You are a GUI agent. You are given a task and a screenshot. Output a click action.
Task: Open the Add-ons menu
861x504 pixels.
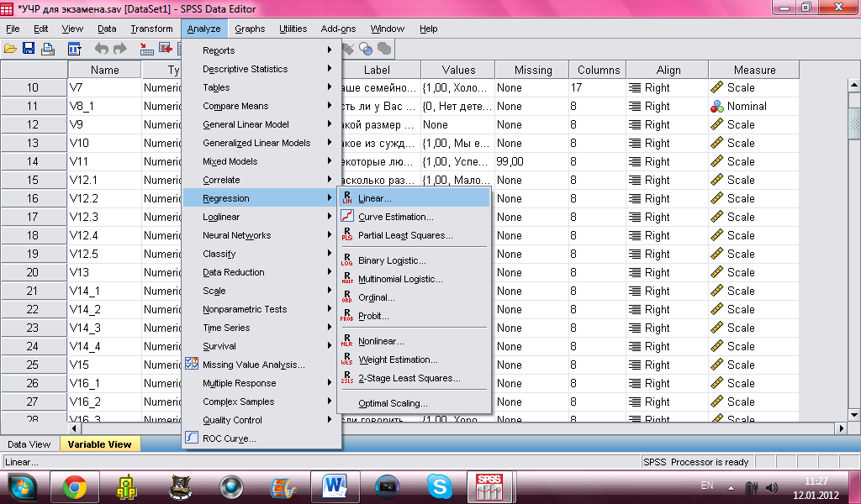click(x=338, y=29)
